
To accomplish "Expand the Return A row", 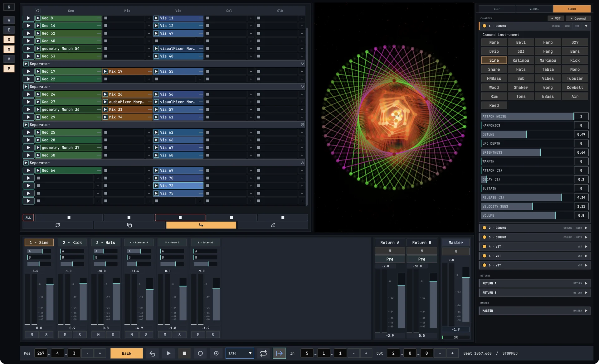I will point(586,283).
